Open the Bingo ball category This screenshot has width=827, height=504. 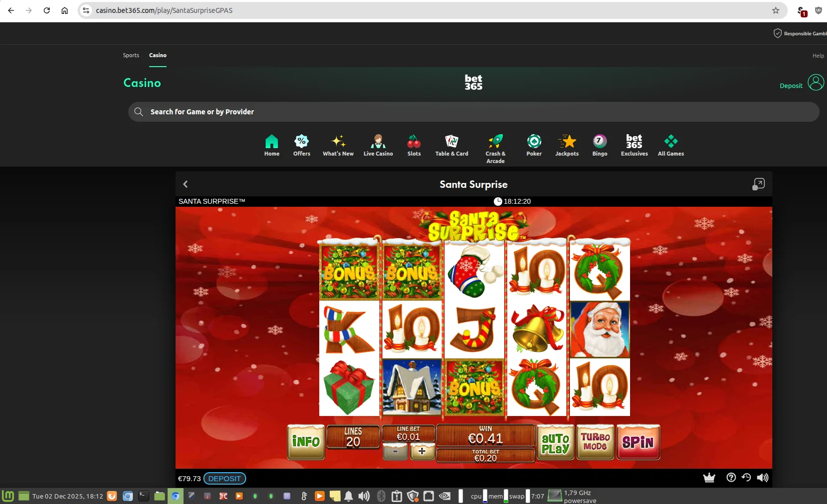(600, 145)
